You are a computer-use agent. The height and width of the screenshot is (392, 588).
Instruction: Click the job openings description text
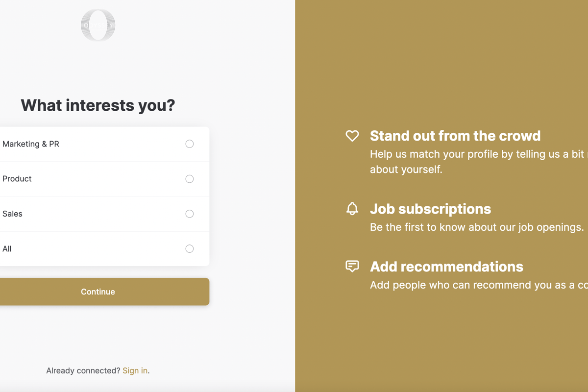476,227
